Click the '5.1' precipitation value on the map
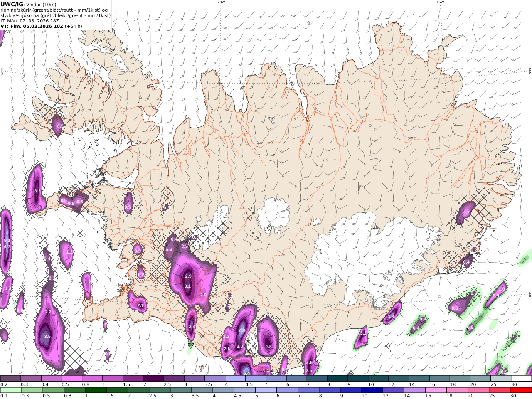This screenshot has height=399, width=532. pyautogui.click(x=7, y=241)
